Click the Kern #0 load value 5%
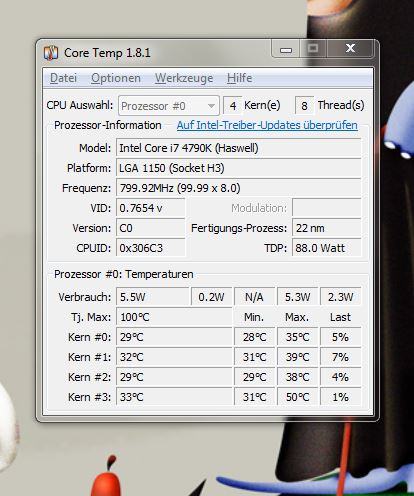The height and width of the screenshot is (496, 414). point(341,337)
